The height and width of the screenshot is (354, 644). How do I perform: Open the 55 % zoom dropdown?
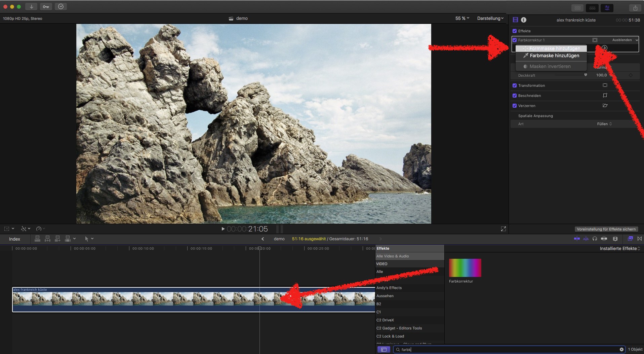pos(462,18)
